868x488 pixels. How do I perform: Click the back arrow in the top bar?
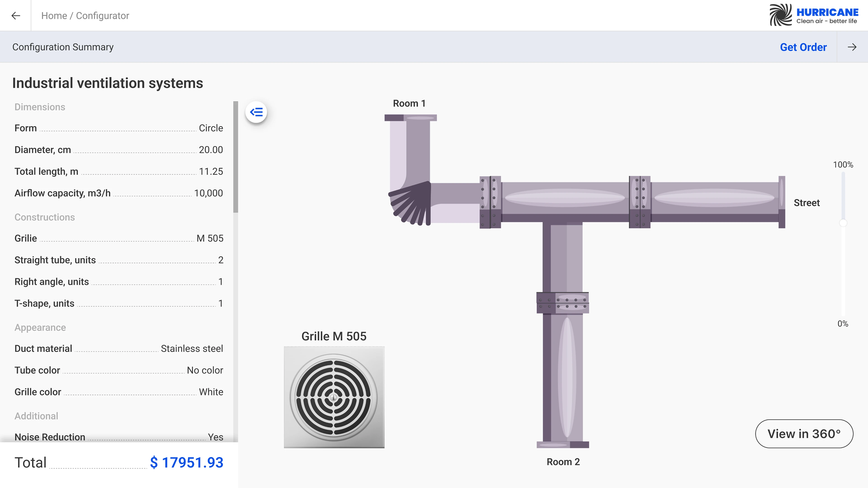point(15,16)
